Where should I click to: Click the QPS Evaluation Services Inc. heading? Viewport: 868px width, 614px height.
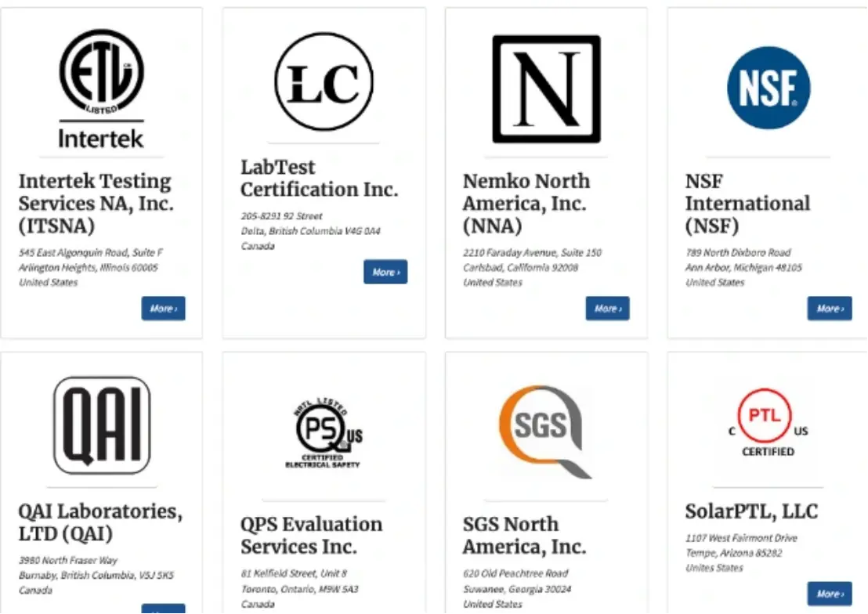(x=311, y=535)
